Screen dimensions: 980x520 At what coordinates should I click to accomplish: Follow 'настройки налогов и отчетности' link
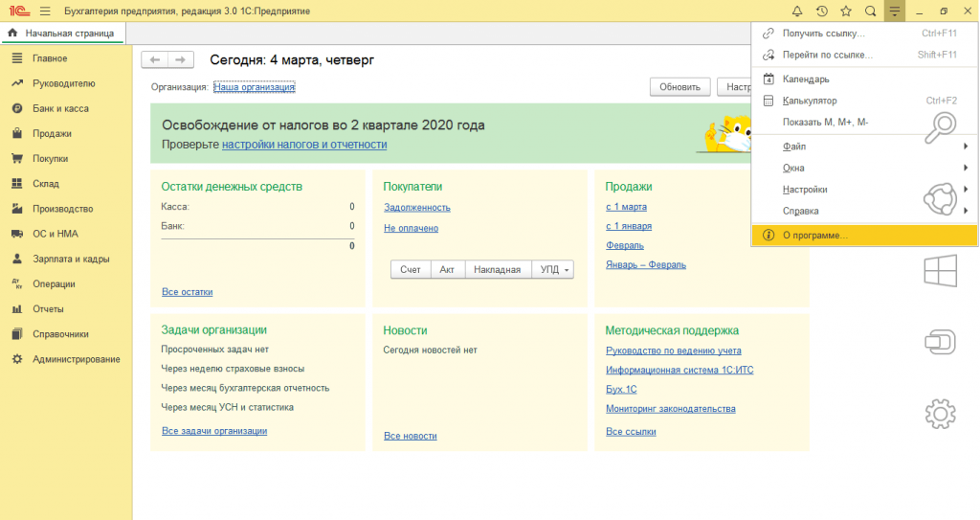pyautogui.click(x=304, y=145)
